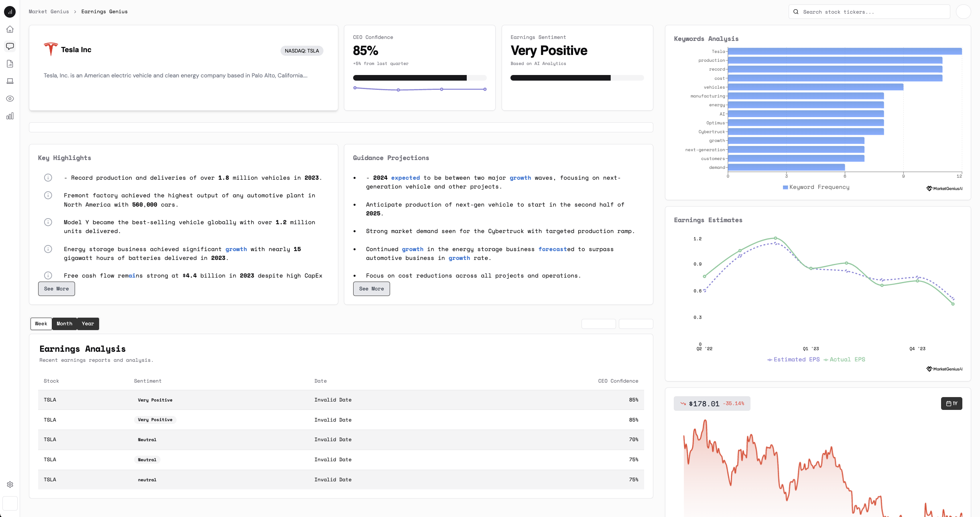
Task: Click the first empty button right of the tabs
Action: pos(598,324)
